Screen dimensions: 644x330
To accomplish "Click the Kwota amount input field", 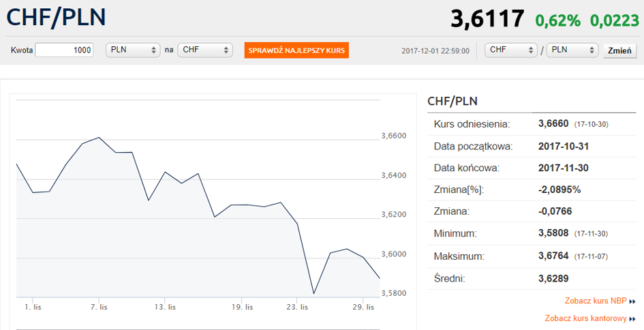I will (x=65, y=50).
